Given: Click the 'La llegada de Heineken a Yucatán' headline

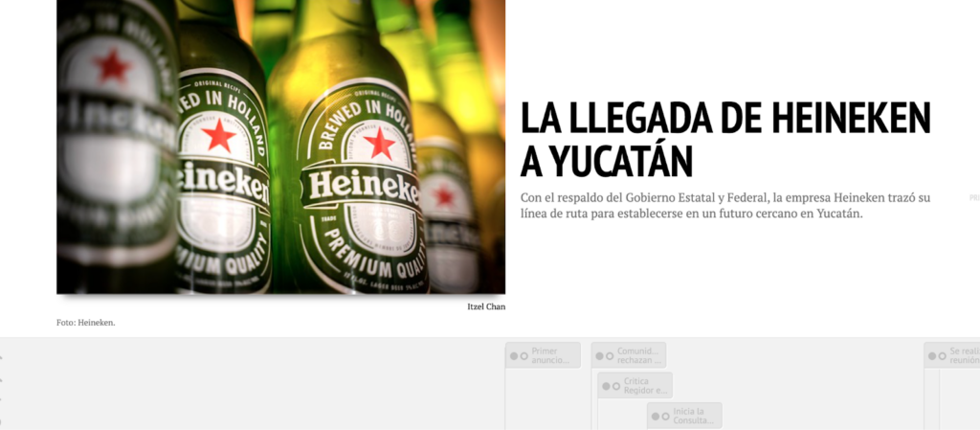Looking at the screenshot, I should coord(725,139).
